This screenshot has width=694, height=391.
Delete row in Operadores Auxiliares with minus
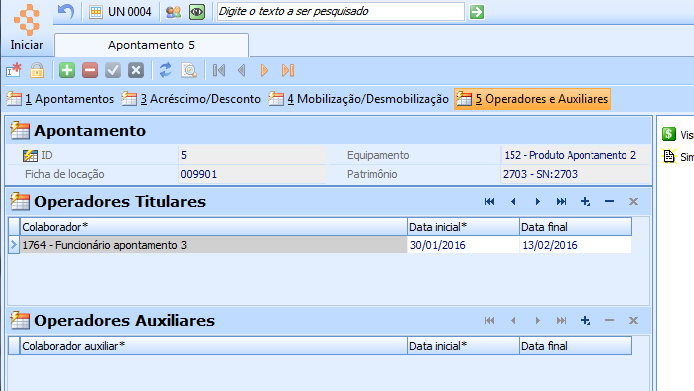(609, 321)
